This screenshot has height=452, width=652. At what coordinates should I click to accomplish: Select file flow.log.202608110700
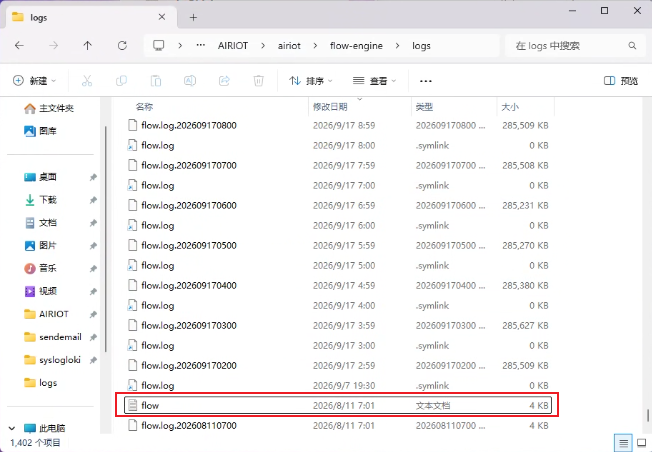pyautogui.click(x=338, y=425)
